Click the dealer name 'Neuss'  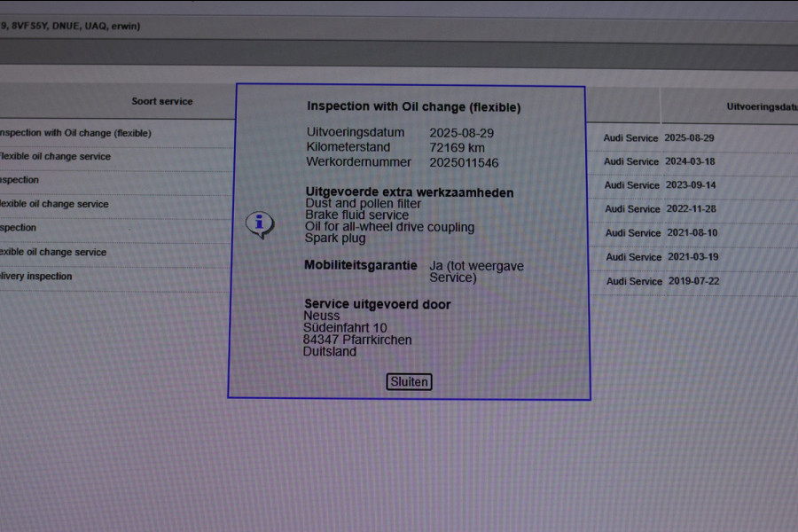click(x=322, y=316)
